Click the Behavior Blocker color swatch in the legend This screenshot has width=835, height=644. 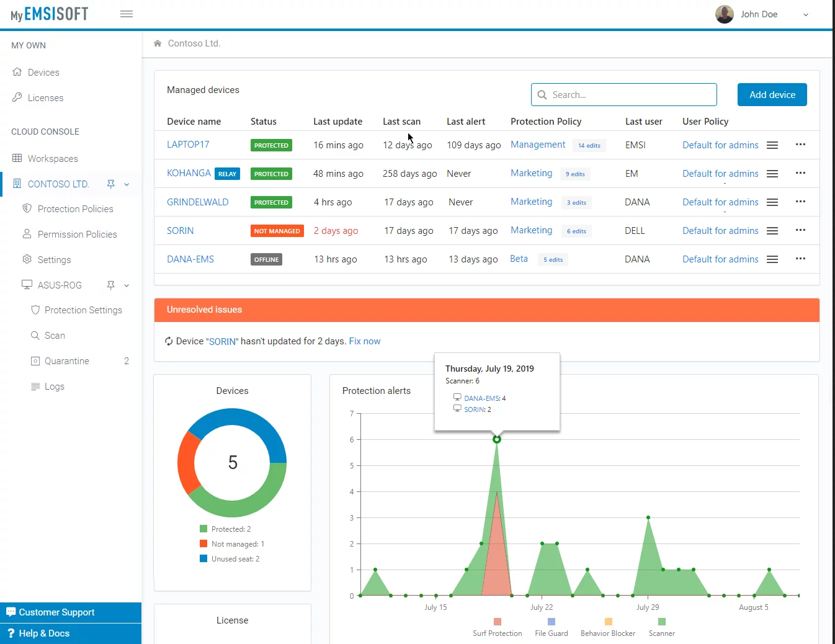[x=608, y=622]
